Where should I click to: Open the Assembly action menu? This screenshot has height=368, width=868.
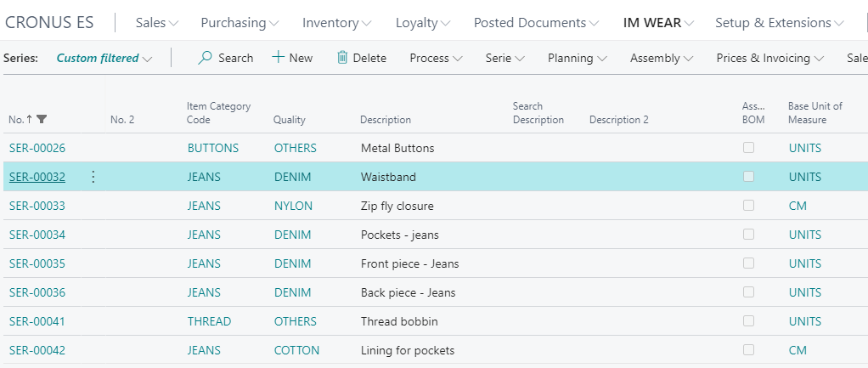662,58
